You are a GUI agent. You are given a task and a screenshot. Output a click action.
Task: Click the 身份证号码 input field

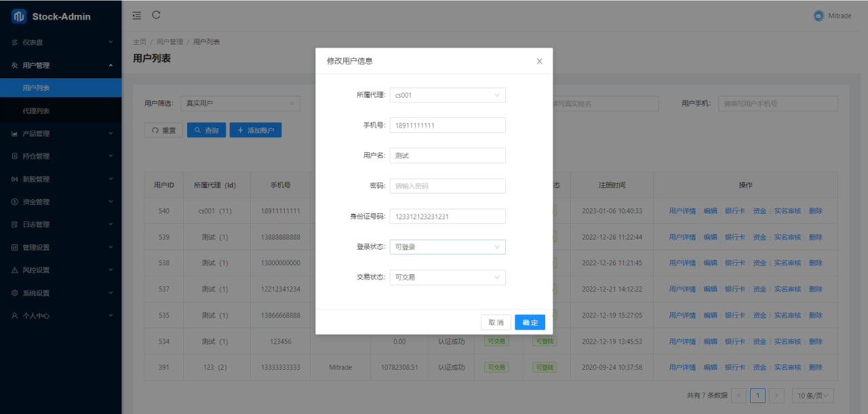point(447,216)
